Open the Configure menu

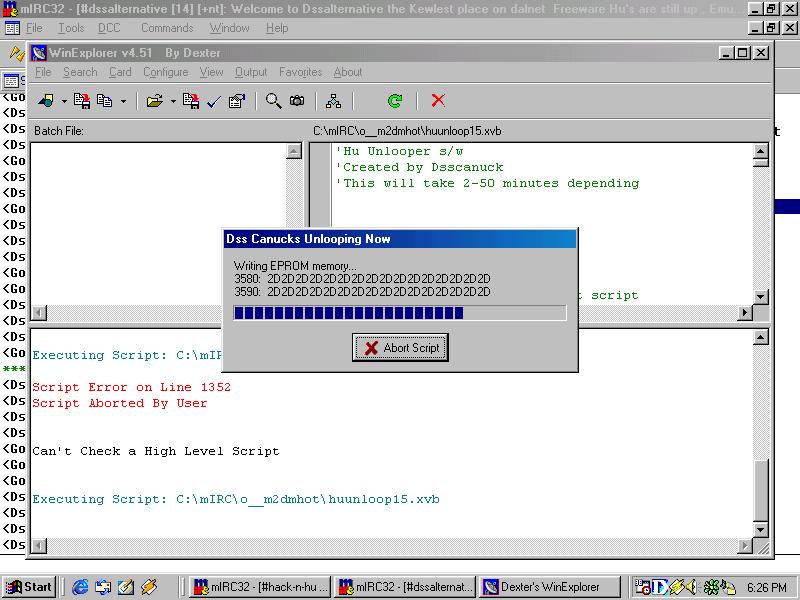click(x=166, y=72)
